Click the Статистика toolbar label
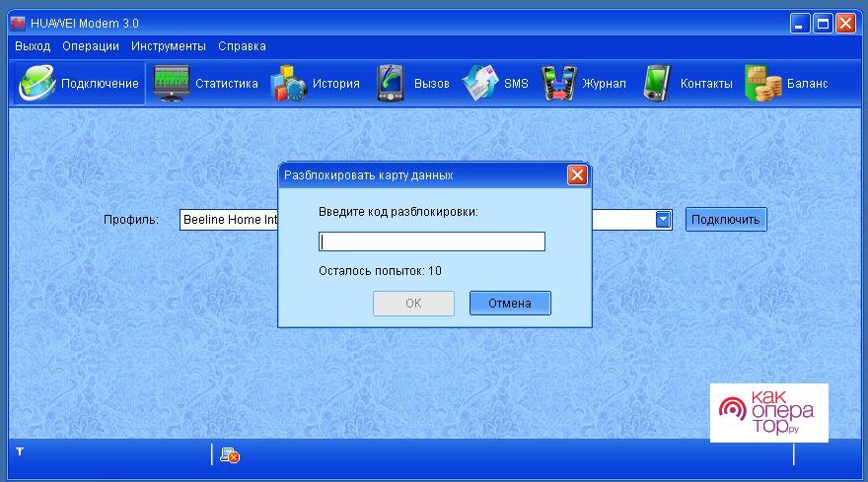Viewport: 868px width, 482px height. [x=227, y=84]
